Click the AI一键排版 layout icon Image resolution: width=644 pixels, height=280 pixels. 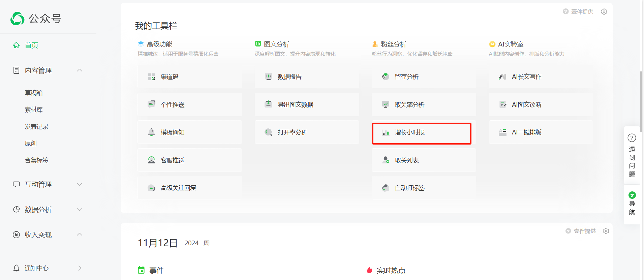(502, 132)
